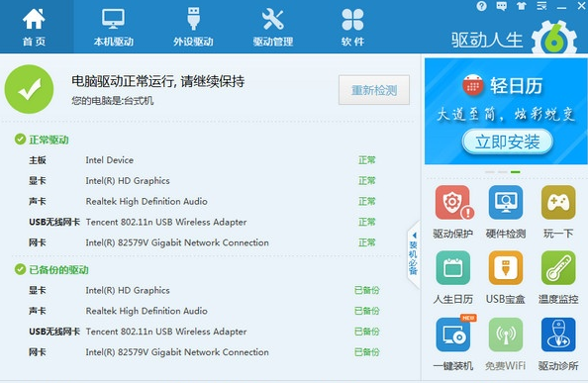Click the 已备份的驱动 section header
This screenshot has height=383, width=588.
[x=58, y=270]
